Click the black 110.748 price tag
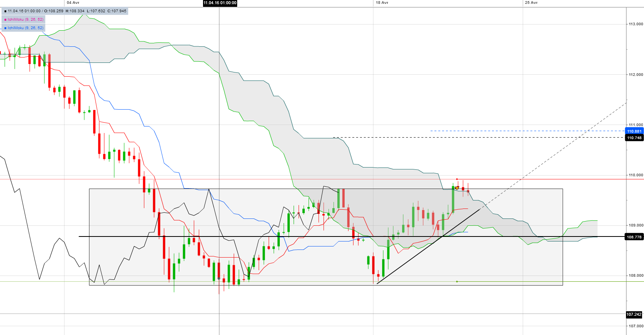The height and width of the screenshot is (335, 644). 634,138
